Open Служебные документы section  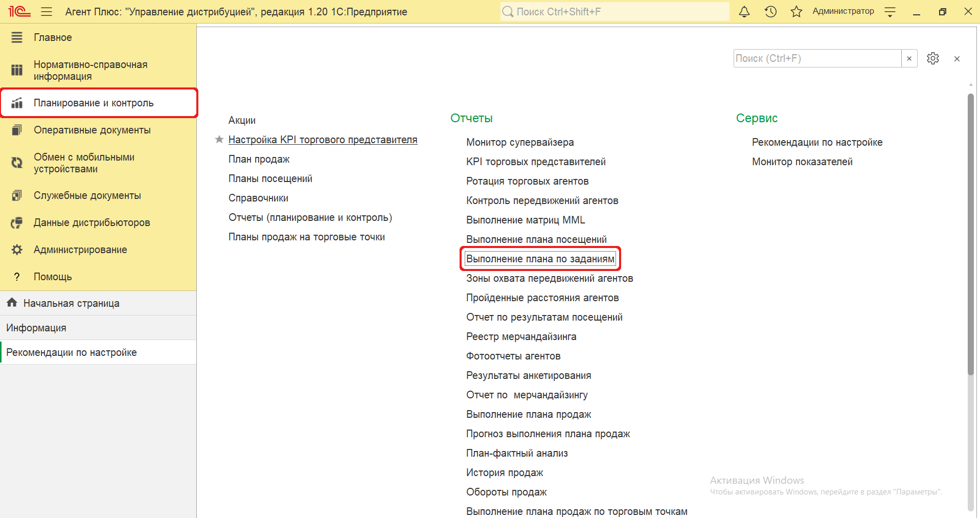click(98, 195)
